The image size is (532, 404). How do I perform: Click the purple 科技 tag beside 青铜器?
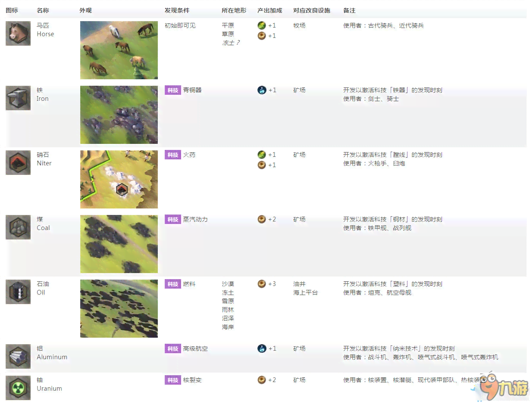[173, 90]
